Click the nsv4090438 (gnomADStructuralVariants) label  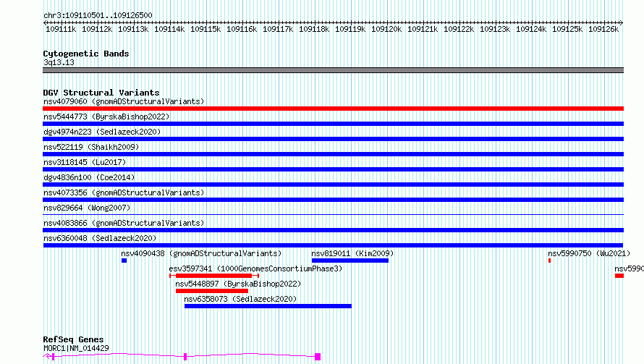click(201, 253)
